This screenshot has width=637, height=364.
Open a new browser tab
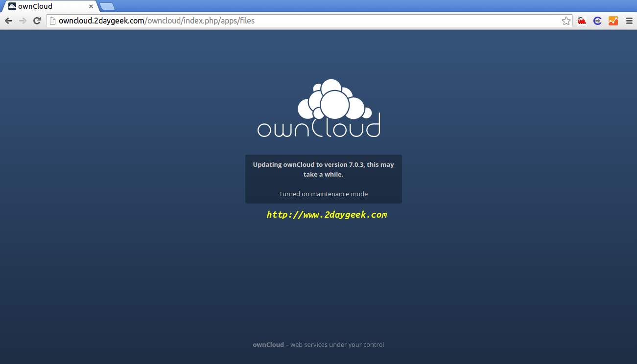pos(107,6)
